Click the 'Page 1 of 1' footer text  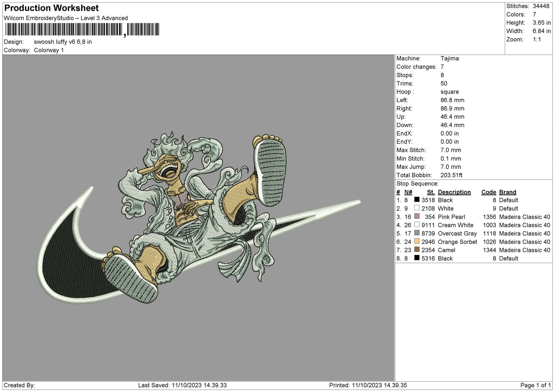pos(535,385)
